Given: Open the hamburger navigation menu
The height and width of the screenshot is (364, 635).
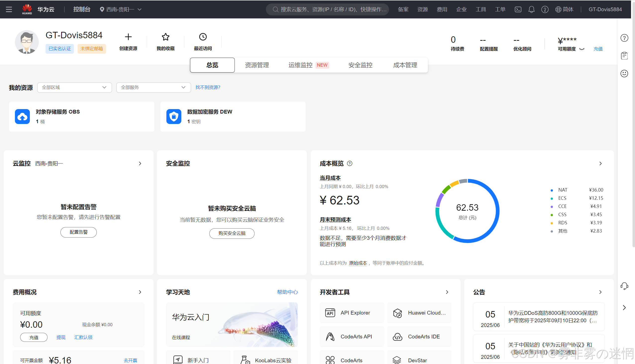Looking at the screenshot, I should pyautogui.click(x=9, y=9).
